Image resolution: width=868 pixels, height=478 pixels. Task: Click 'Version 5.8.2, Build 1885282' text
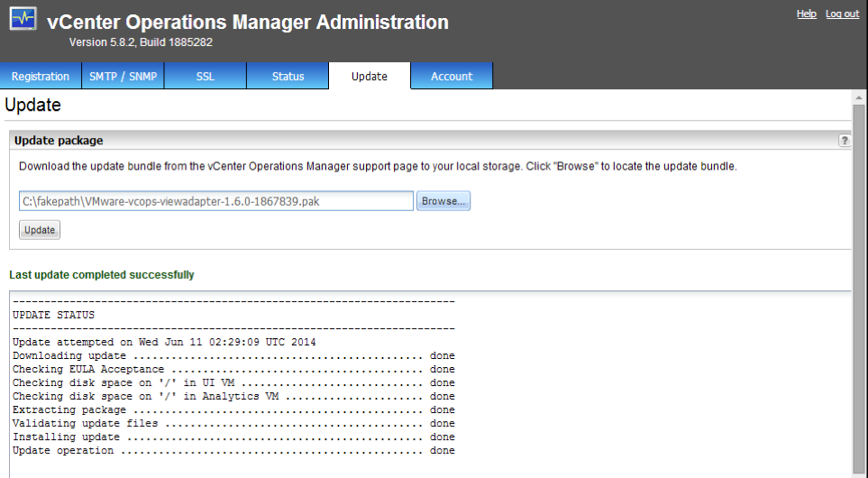tap(141, 42)
